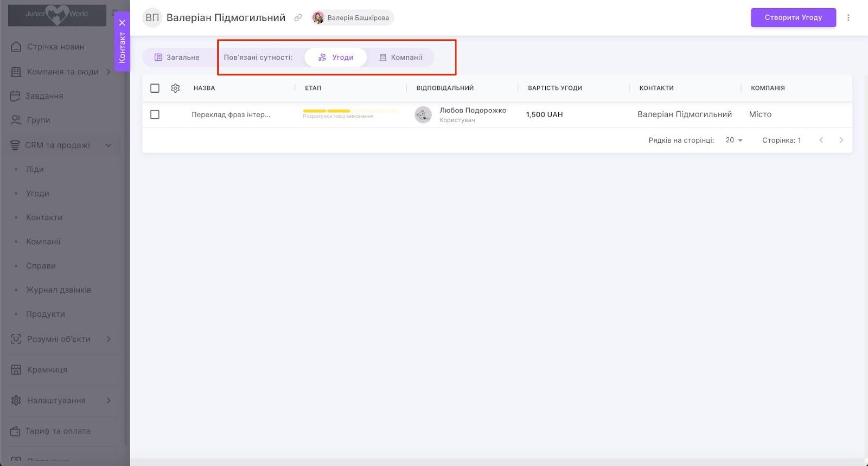Click the deal stage progress bar

point(350,111)
